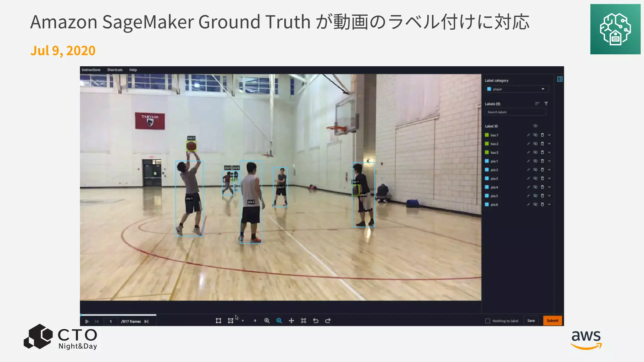Expand the bas:2 label details
Image resolution: width=644 pixels, height=362 pixels.
[549, 144]
